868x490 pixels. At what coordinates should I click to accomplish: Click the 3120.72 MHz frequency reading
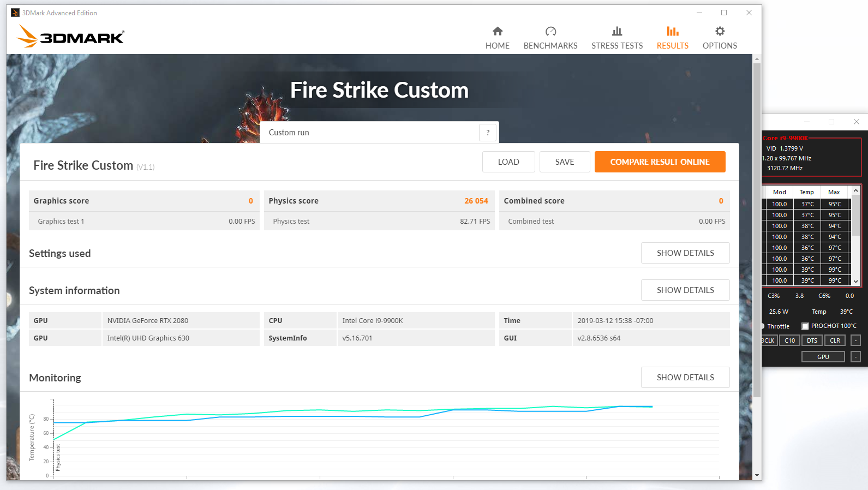(x=785, y=168)
